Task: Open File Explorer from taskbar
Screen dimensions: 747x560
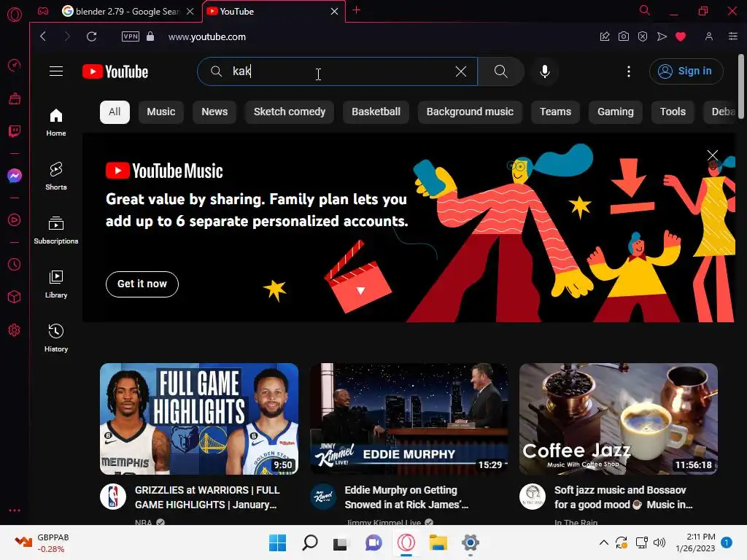Action: [x=438, y=542]
